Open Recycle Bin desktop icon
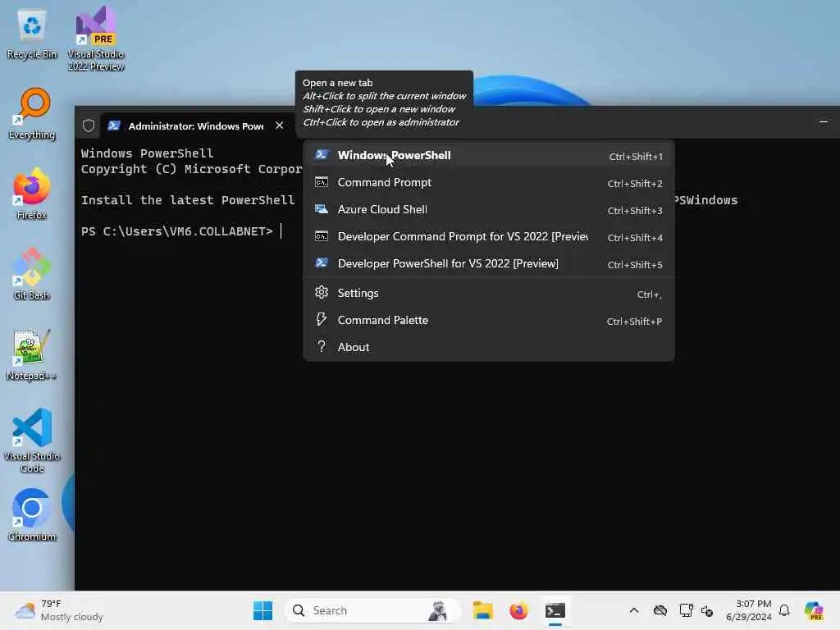This screenshot has height=630, width=840. 32,34
